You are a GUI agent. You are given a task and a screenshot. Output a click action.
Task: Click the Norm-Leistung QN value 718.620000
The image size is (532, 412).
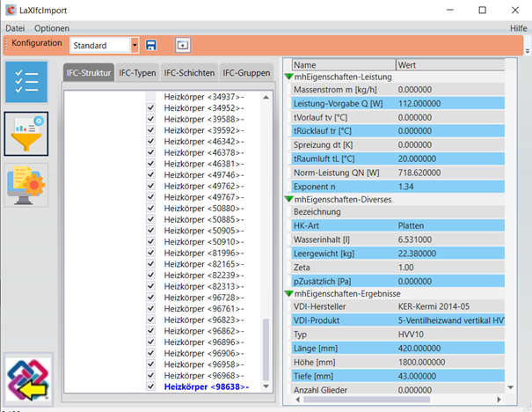tap(419, 173)
